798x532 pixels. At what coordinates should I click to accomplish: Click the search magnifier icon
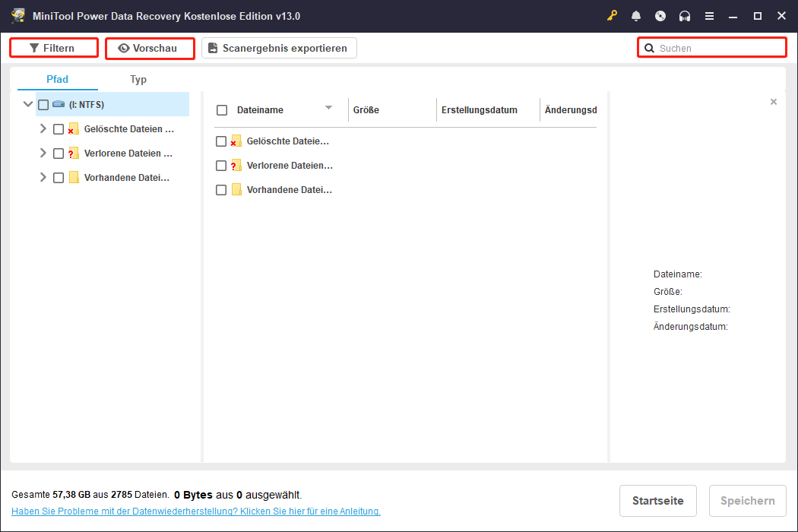click(649, 48)
